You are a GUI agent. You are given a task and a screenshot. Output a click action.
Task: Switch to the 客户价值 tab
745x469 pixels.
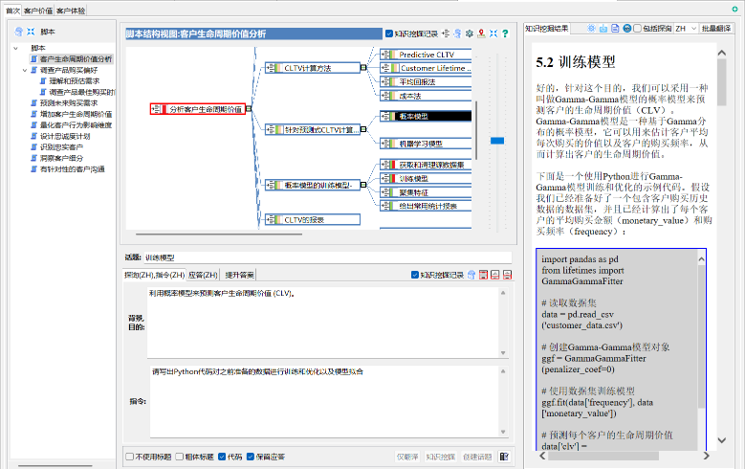38,10
